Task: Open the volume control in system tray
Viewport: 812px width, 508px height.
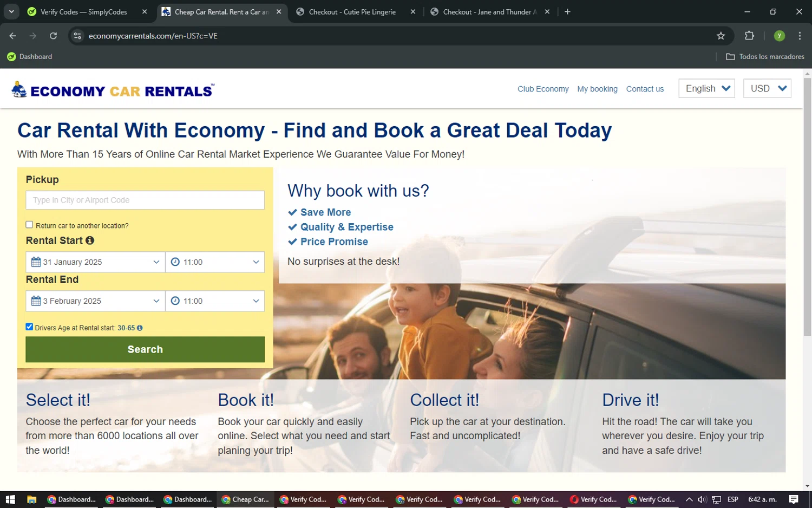Action: [702, 499]
